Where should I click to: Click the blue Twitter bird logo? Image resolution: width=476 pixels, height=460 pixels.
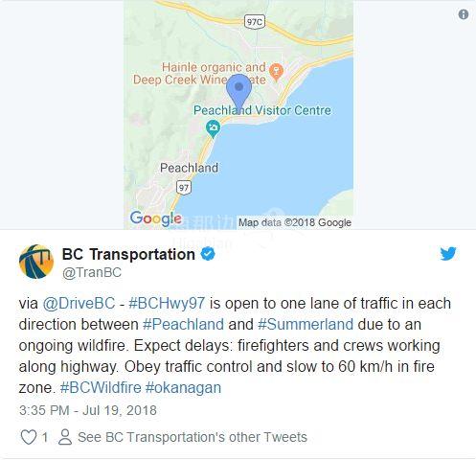point(448,254)
